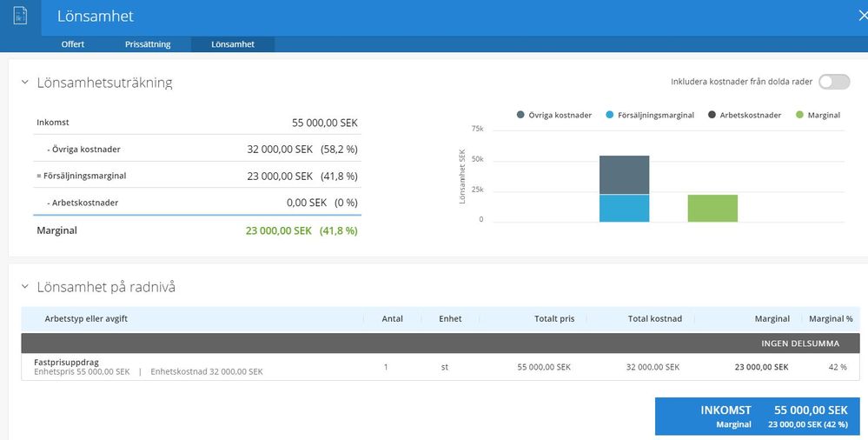868x440 pixels.
Task: Click Enhetskostnad 32 000,00 SEK text
Action: [207, 372]
